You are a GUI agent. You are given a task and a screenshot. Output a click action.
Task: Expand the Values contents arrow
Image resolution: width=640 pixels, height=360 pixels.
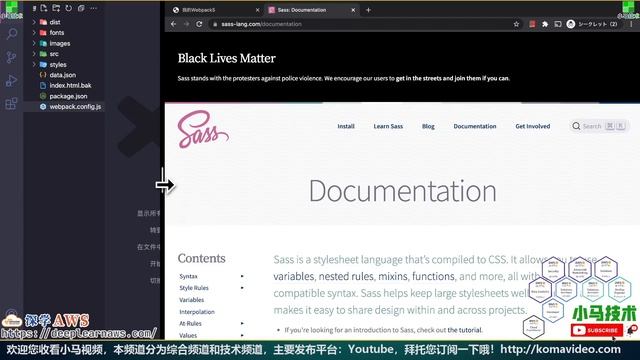[x=242, y=336]
